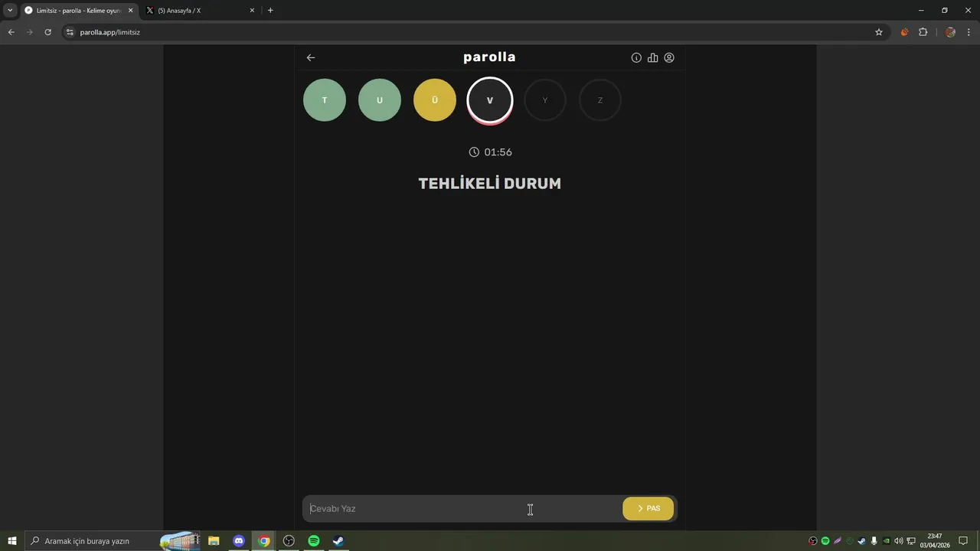Click the browser forward arrow
This screenshot has height=551, width=980.
tap(30, 32)
